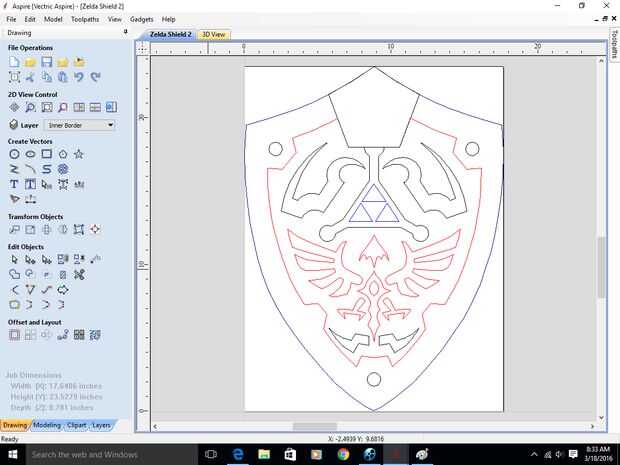Select the Draw Text T tool

[14, 184]
